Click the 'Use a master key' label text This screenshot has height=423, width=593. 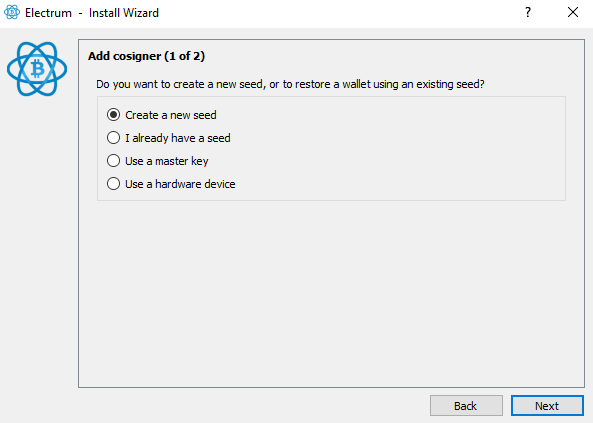167,161
